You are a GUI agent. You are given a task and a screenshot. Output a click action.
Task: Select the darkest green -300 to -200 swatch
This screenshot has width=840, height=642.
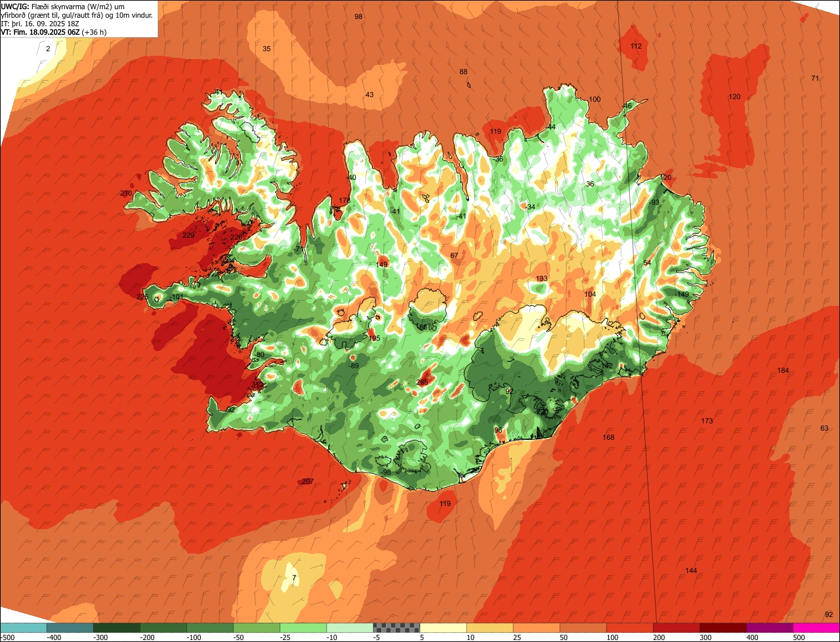(117, 628)
